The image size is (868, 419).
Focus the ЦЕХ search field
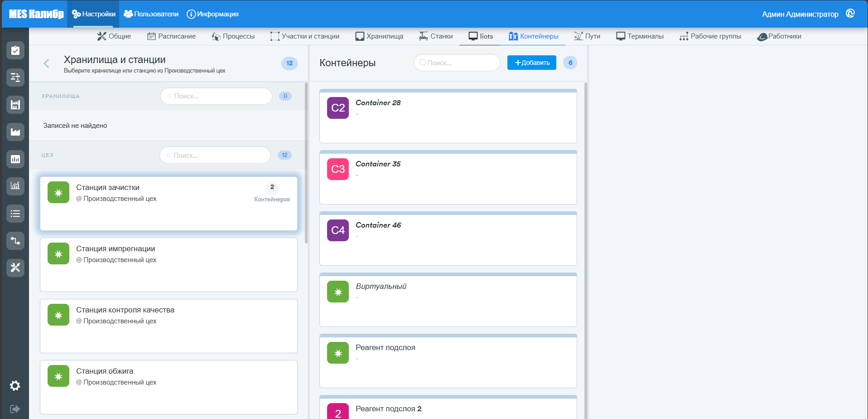click(215, 155)
